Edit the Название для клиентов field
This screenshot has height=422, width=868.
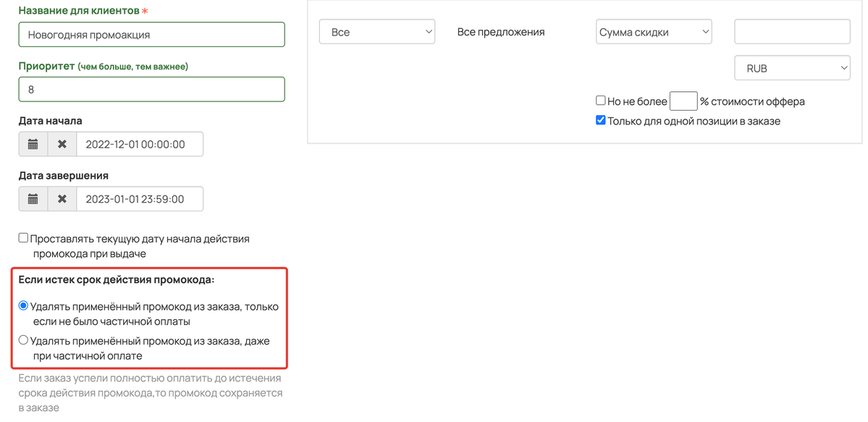point(152,34)
